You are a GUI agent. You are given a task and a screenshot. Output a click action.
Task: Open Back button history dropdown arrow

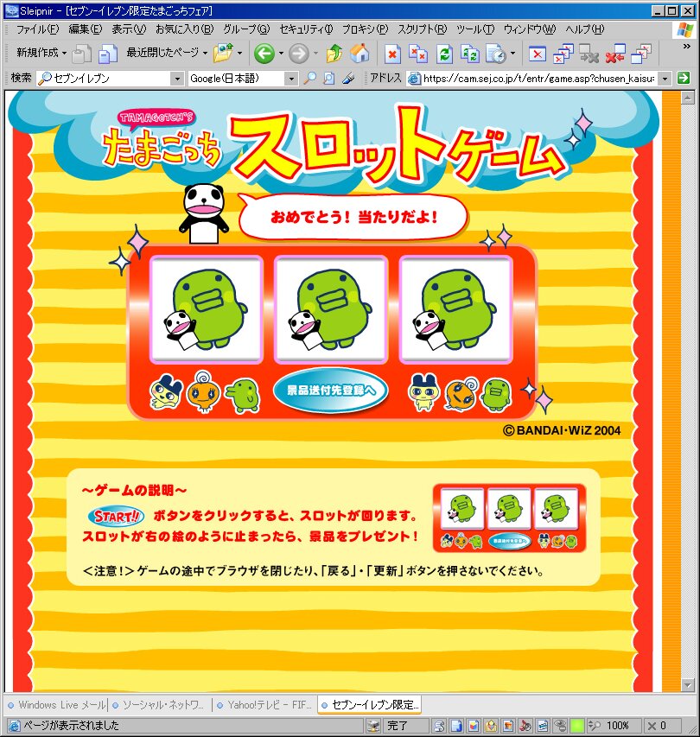click(x=281, y=53)
